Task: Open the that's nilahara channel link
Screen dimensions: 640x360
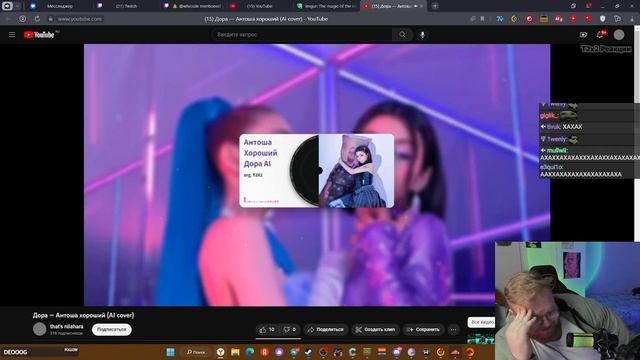Action: (67, 327)
